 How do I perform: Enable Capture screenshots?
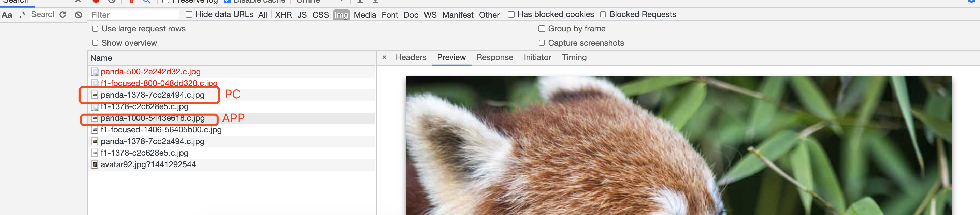(542, 43)
